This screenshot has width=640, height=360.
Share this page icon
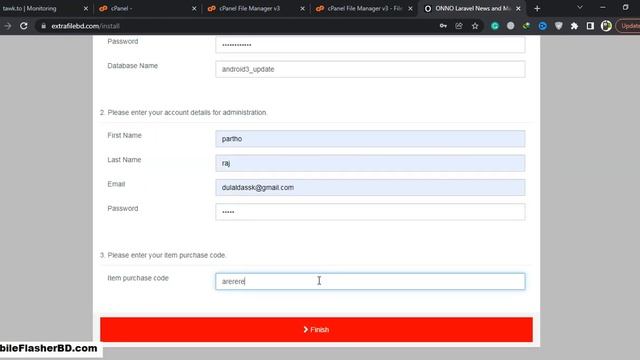pos(459,26)
